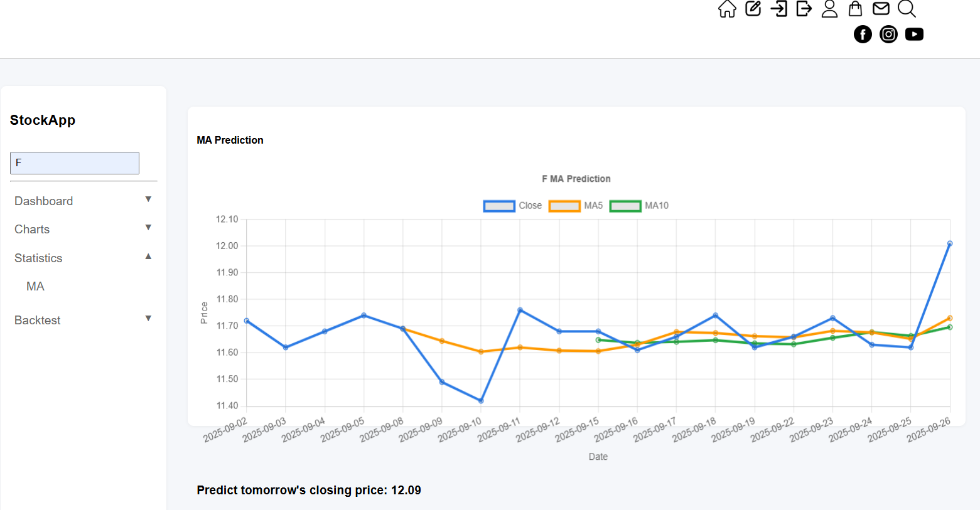Click the stock symbol input field
This screenshot has height=510, width=980.
click(x=75, y=163)
